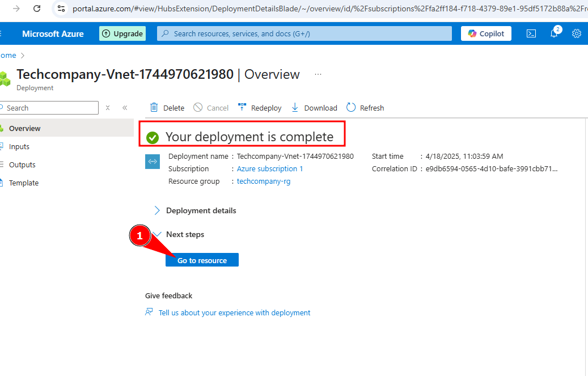Select the Overview menu item
Screen dimensions: 588x376
[67, 128]
